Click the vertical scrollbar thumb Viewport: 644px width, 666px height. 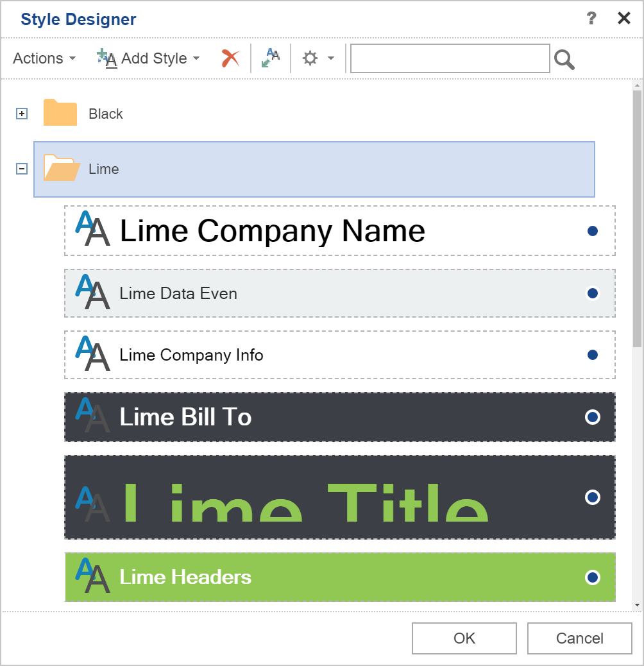[x=637, y=219]
